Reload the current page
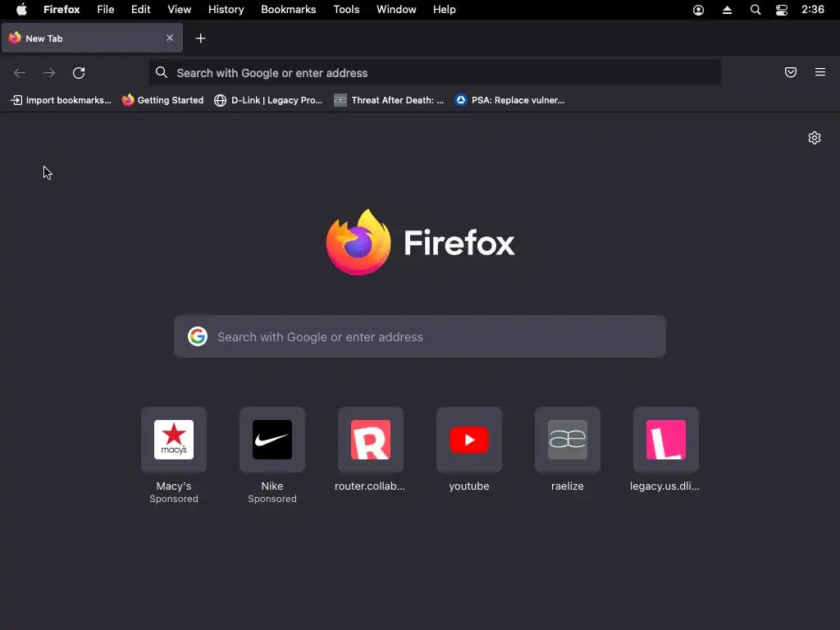The image size is (840, 630). (79, 73)
